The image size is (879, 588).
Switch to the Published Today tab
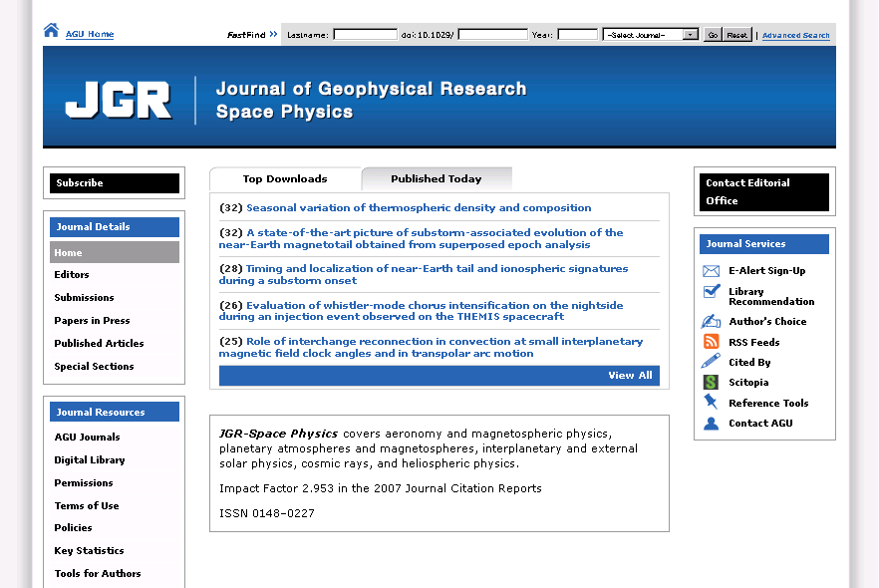[437, 178]
